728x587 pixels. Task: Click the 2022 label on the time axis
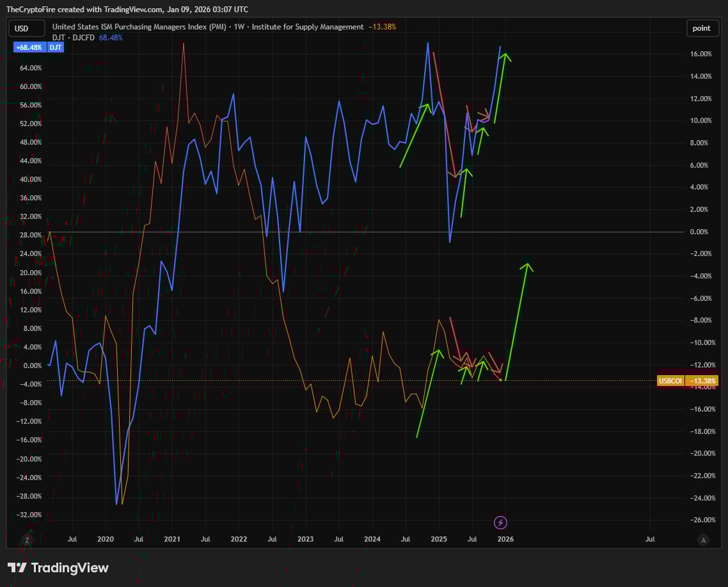[x=239, y=539]
